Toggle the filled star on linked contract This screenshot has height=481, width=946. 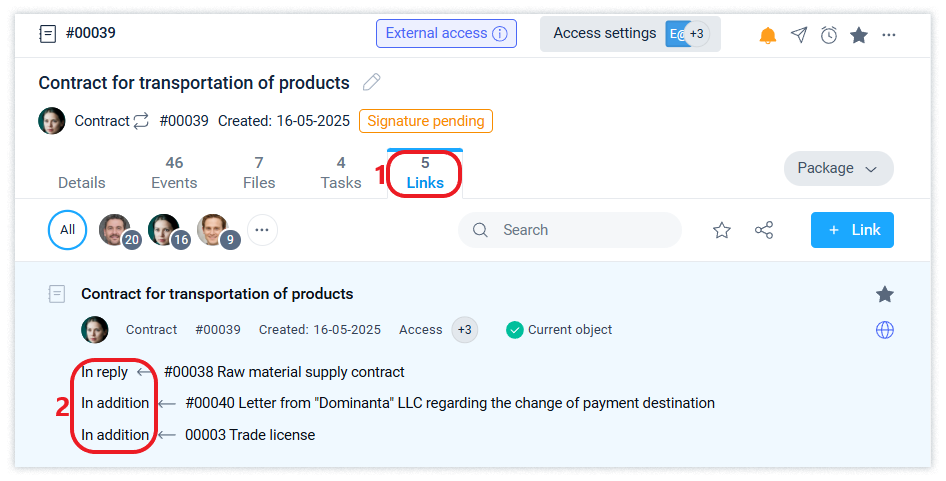click(x=885, y=294)
